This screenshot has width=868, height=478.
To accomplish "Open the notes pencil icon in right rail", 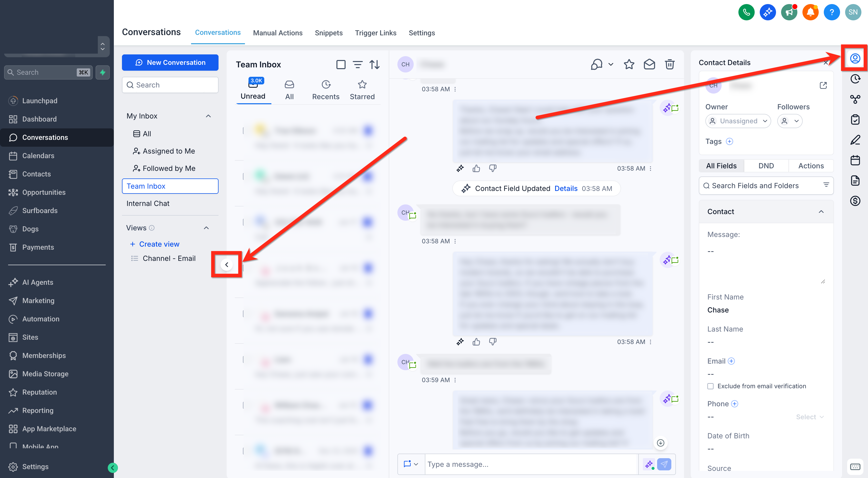I will pos(855,140).
